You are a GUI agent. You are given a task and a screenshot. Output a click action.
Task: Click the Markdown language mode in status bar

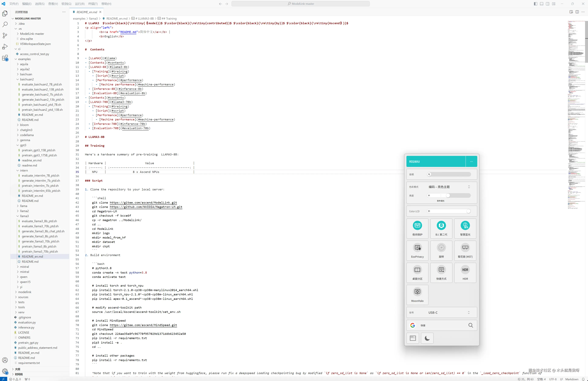point(572,379)
